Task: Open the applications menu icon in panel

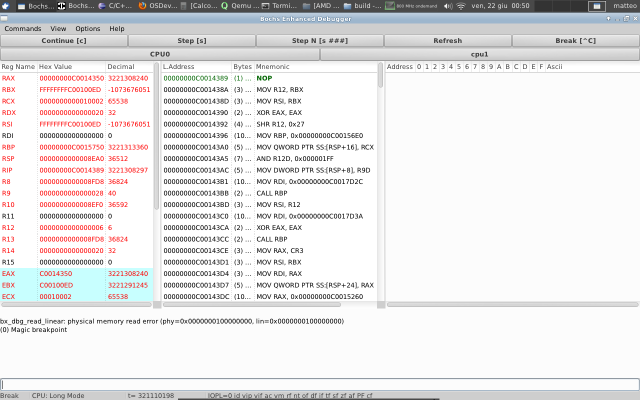Action: 6,6
